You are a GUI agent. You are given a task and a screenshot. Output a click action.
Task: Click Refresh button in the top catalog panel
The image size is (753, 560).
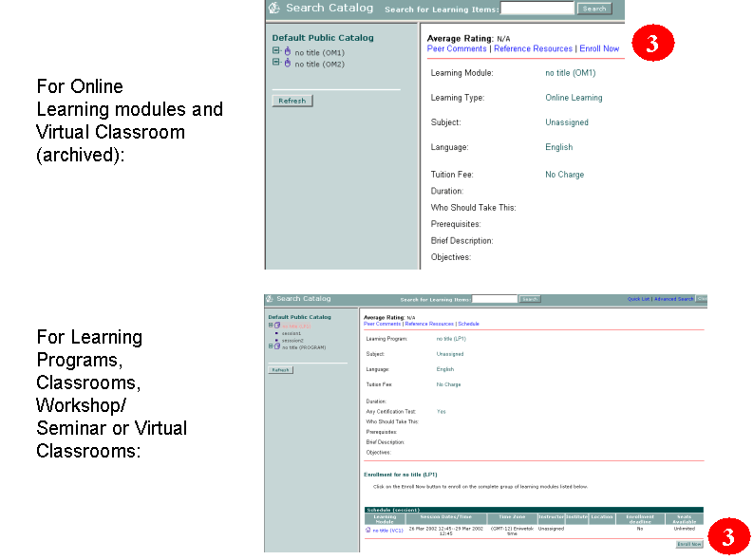tap(292, 101)
